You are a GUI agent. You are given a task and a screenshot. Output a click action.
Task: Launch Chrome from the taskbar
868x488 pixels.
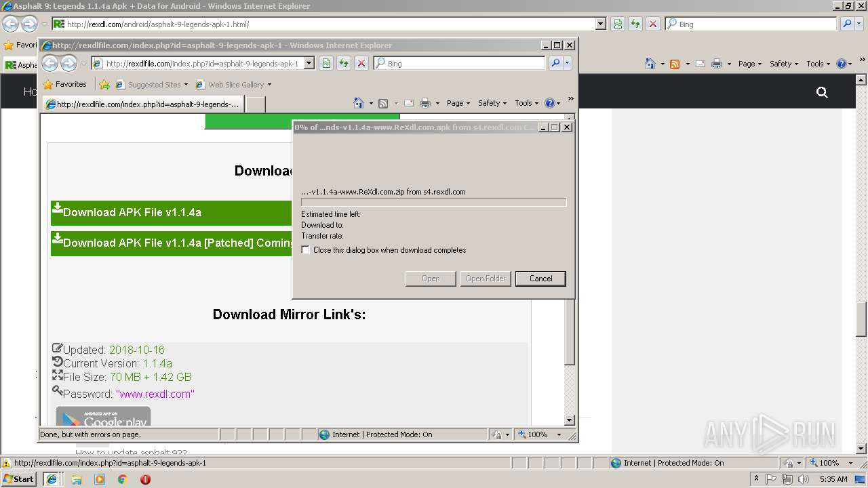click(123, 479)
